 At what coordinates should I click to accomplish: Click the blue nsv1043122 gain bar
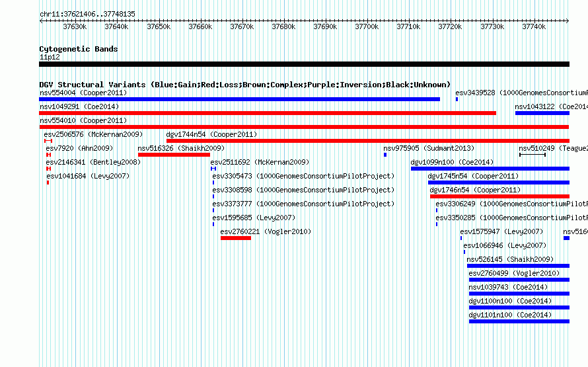coord(542,113)
